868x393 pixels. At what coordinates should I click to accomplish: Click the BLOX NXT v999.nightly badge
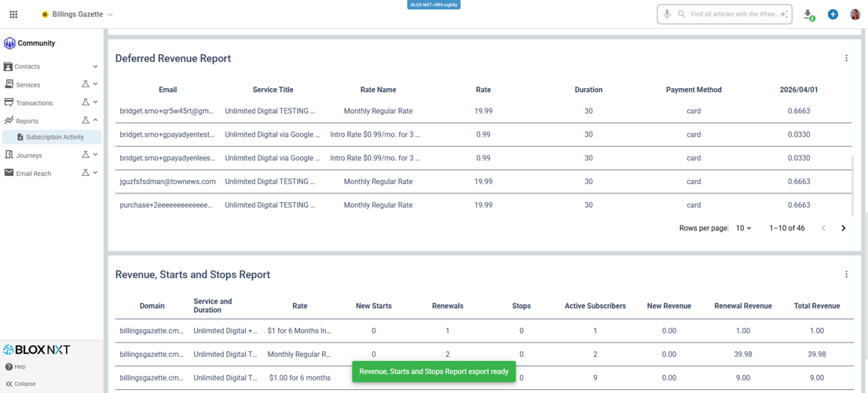pos(434,5)
